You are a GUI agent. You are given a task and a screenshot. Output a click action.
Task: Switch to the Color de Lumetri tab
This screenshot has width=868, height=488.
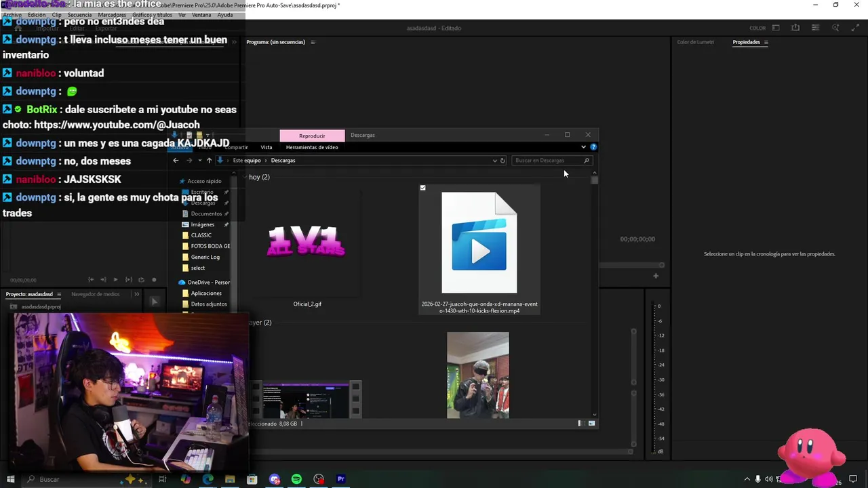coord(695,42)
